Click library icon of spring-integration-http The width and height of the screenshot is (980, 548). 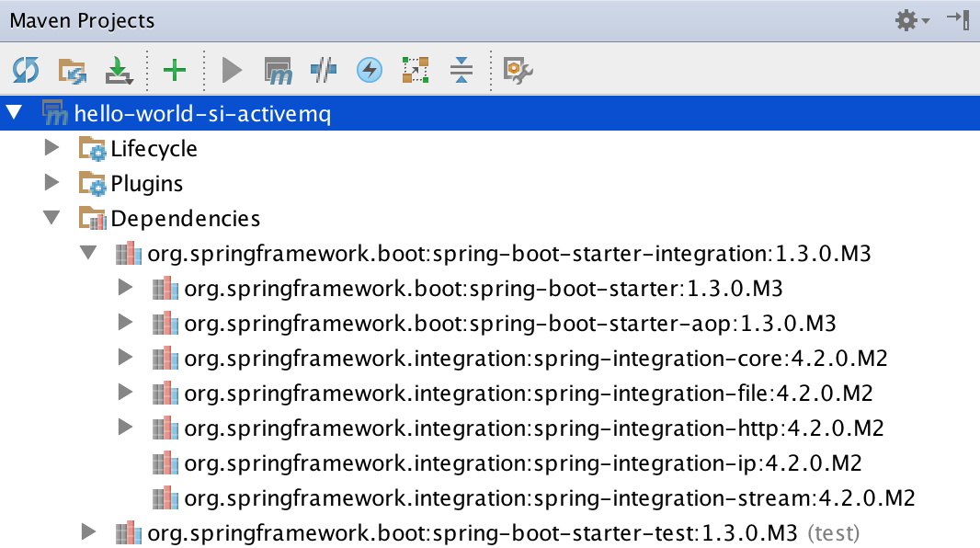[x=165, y=428]
